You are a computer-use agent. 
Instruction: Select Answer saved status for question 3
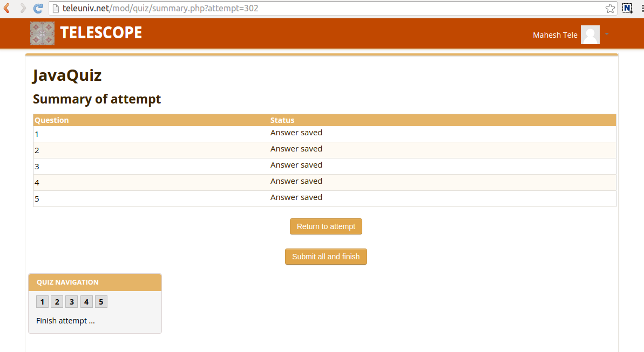(296, 165)
